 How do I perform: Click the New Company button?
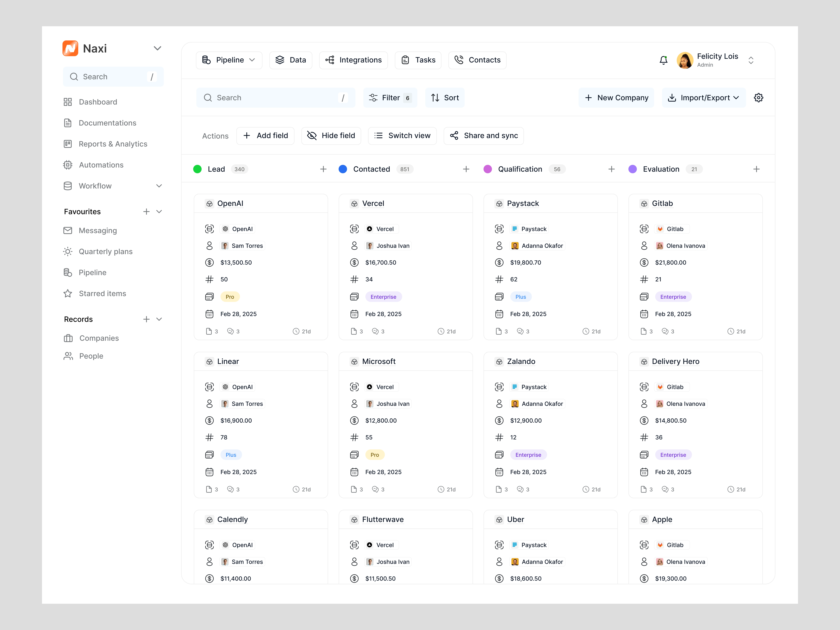(616, 98)
